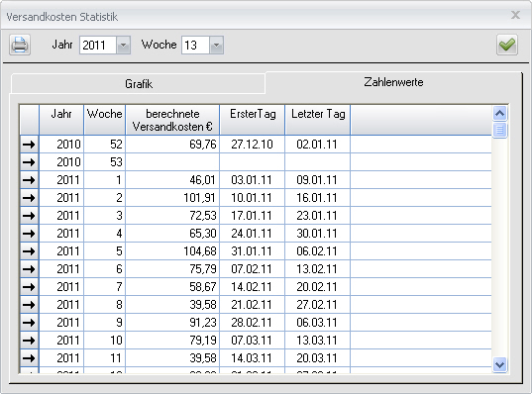Image resolution: width=532 pixels, height=394 pixels.
Task: Click the printer icon to print statistics
Action: coord(20,45)
